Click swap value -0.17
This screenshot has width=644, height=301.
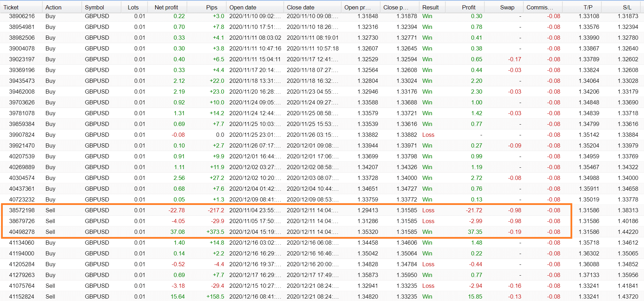tap(515, 59)
